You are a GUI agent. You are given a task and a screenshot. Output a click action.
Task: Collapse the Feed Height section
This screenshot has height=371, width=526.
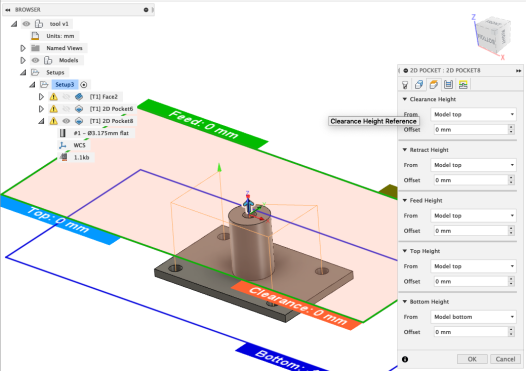click(405, 200)
